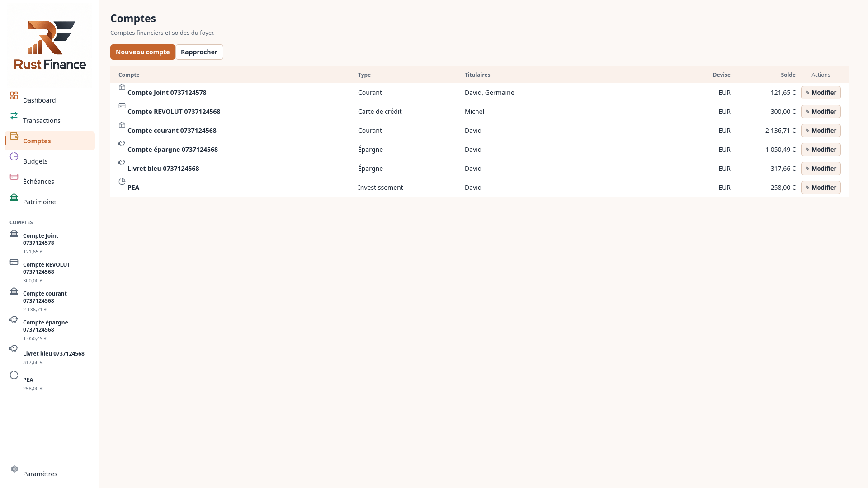Click card icon beside Compte REVOLUT in sidebar

pos(14,262)
